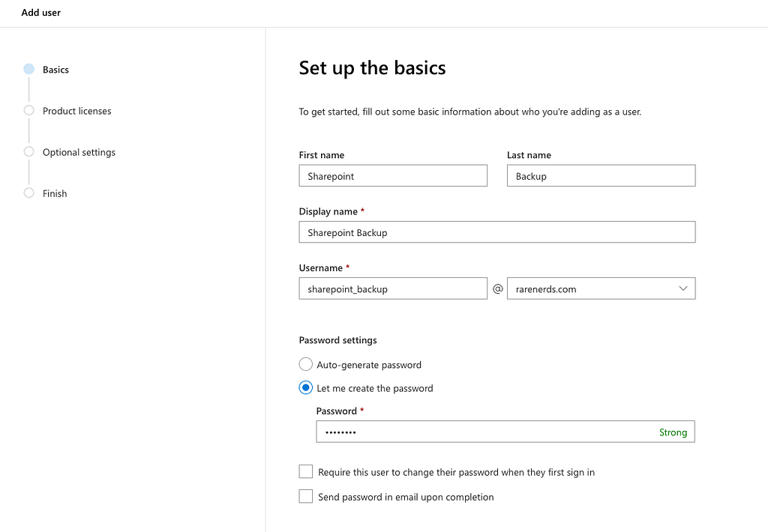
Task: Click the First name label
Action: pyautogui.click(x=321, y=155)
